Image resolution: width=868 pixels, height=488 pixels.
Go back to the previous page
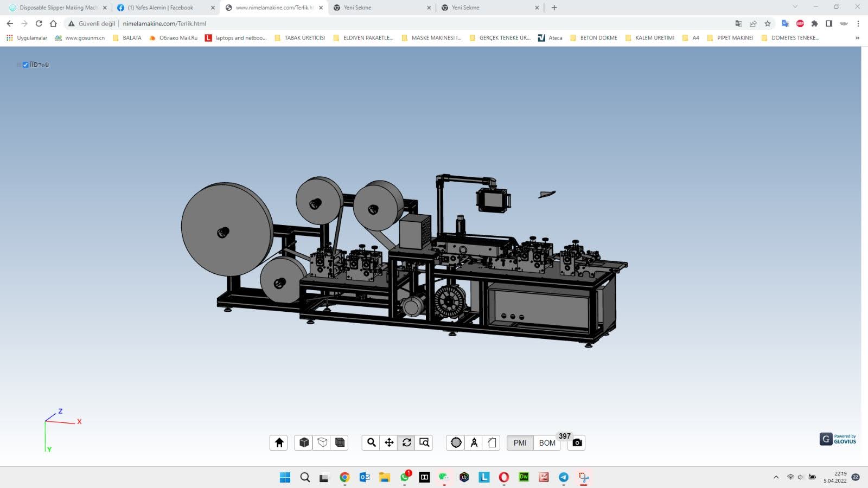10,23
